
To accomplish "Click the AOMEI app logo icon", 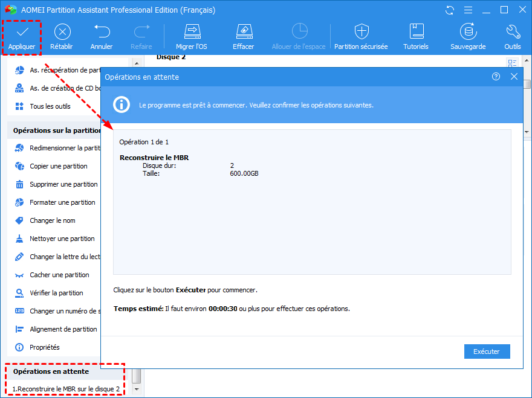I will coord(10,10).
